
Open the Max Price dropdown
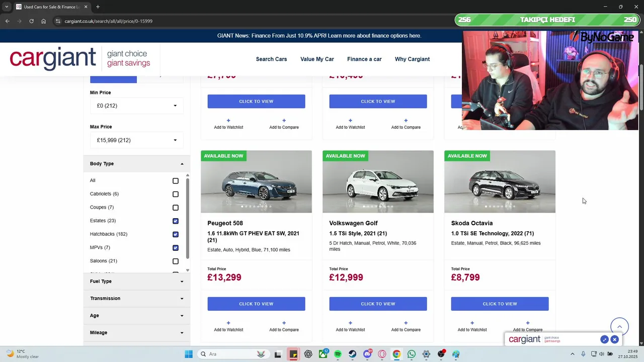pos(137,140)
